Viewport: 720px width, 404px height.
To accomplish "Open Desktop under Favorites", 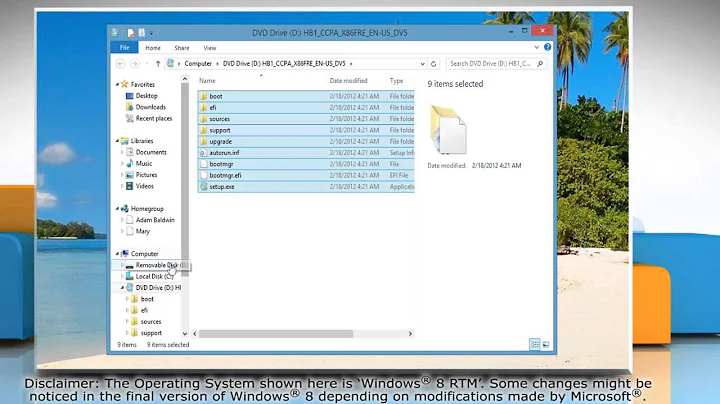I will (146, 96).
